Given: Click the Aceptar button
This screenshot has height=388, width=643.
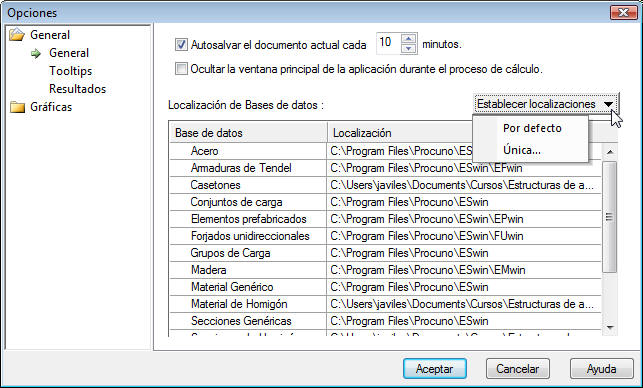Looking at the screenshot, I should [435, 369].
